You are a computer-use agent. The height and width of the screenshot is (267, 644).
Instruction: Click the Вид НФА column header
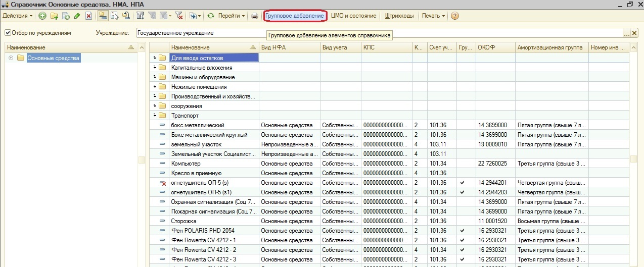(290, 47)
